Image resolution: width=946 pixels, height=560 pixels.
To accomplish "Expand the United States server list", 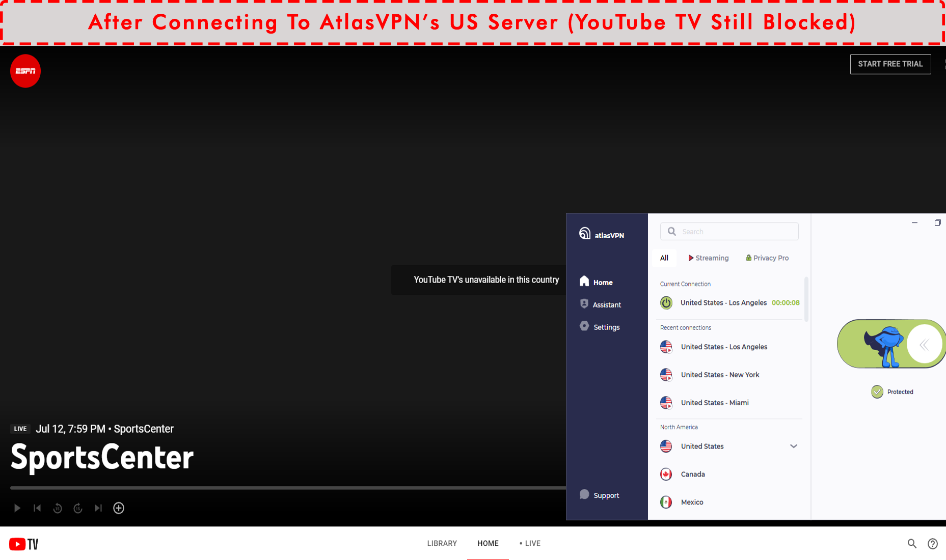I will click(794, 446).
